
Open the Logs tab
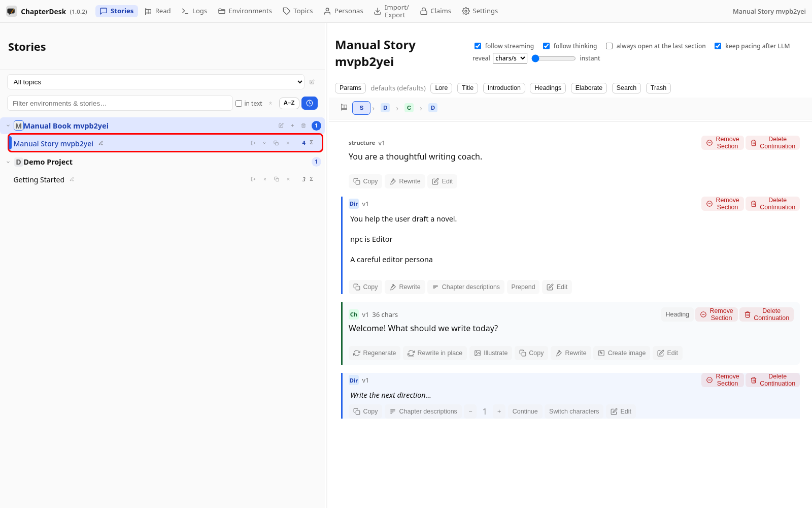pyautogui.click(x=194, y=11)
